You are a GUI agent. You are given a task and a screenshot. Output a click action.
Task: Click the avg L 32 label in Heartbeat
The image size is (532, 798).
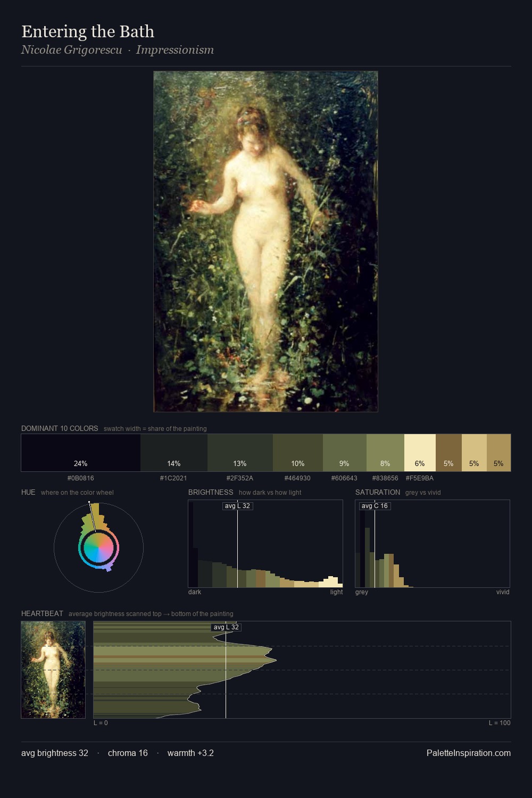(x=226, y=627)
